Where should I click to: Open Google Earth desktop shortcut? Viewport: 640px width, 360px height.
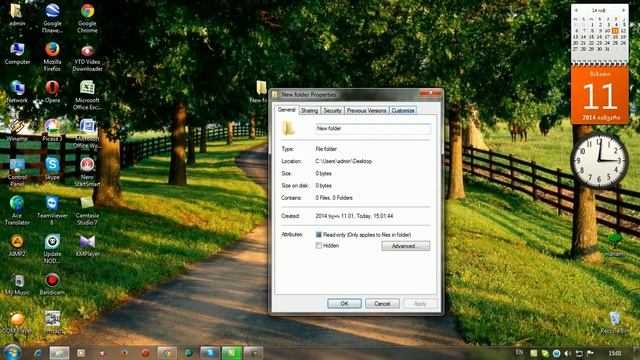[52, 18]
